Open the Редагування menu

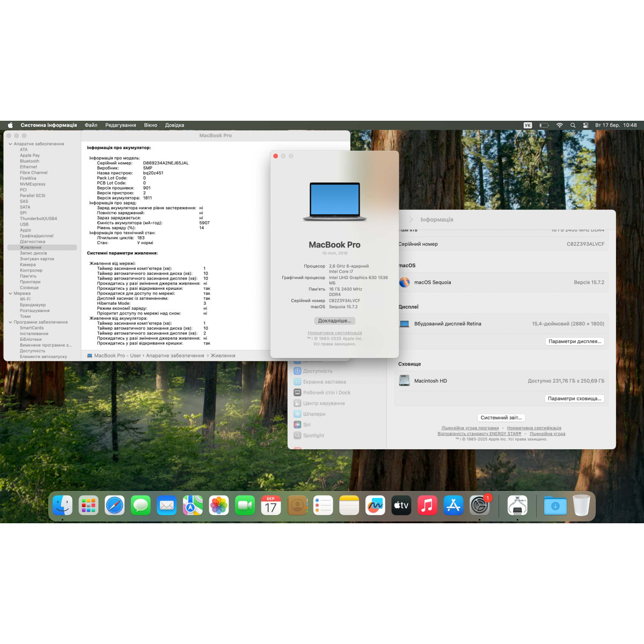point(121,125)
